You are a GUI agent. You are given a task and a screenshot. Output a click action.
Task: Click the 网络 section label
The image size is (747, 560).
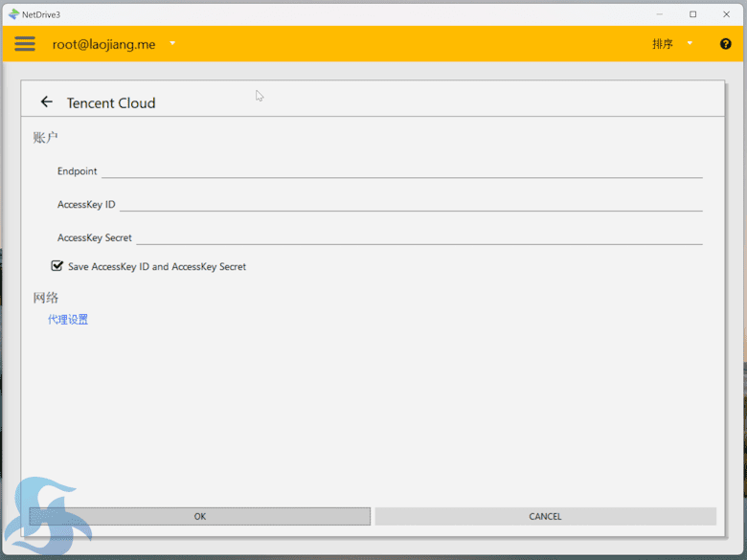[45, 298]
